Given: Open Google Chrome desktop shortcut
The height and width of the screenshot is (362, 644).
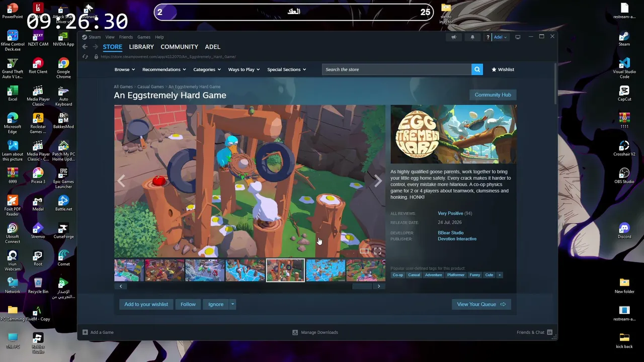Looking at the screenshot, I should (63, 68).
